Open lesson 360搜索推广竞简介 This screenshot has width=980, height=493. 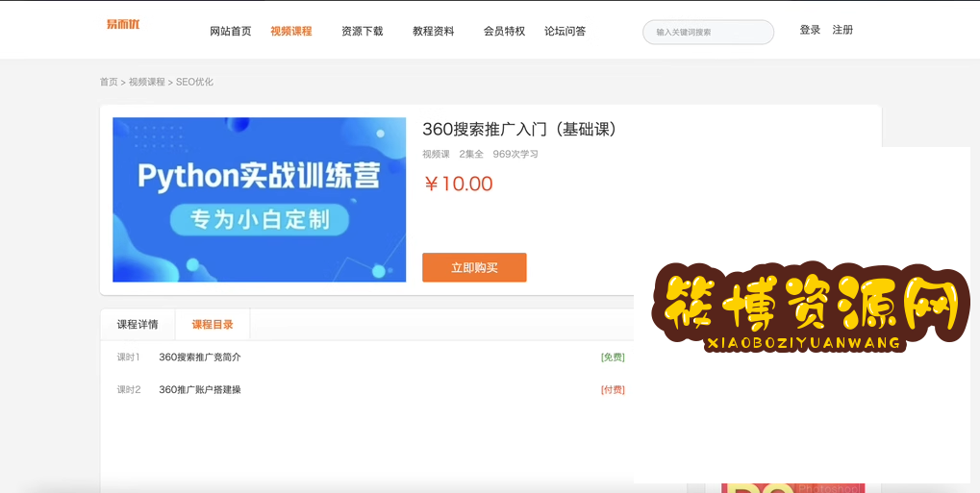(200, 357)
